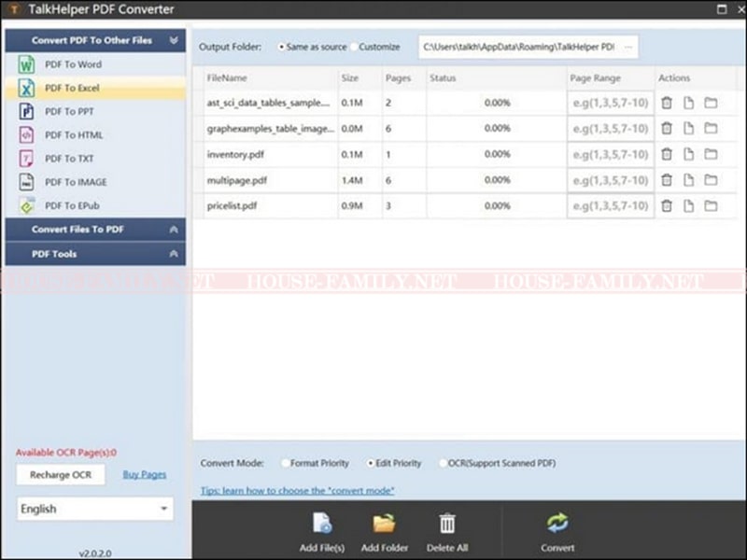This screenshot has width=747, height=560.
Task: Open multipage.pdf file via page icon
Action: (x=688, y=180)
